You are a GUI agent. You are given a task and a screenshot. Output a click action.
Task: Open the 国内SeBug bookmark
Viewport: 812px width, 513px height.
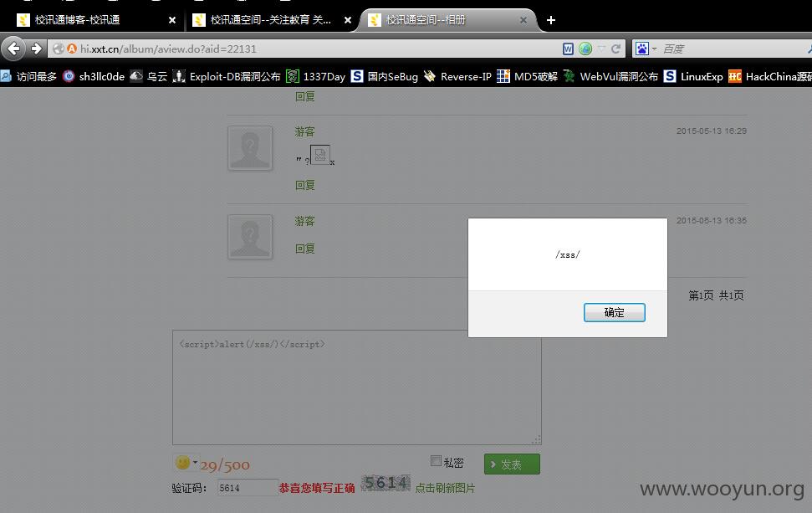384,77
